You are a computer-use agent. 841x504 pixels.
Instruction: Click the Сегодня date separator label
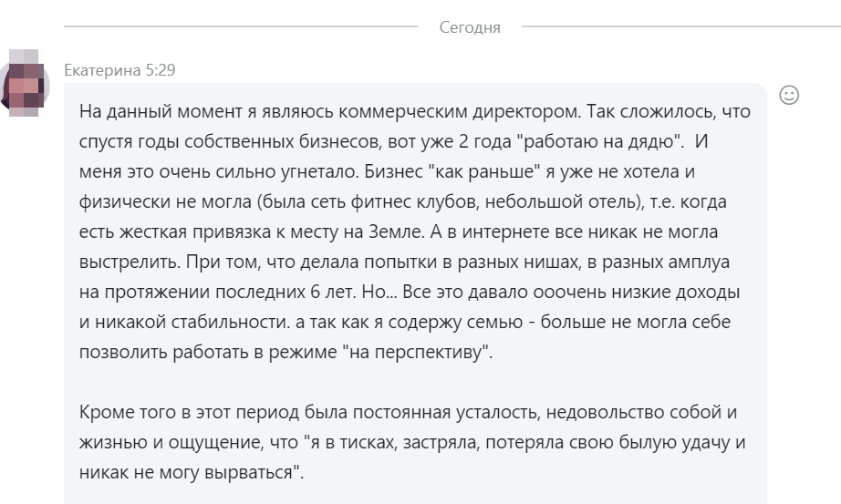point(470,27)
